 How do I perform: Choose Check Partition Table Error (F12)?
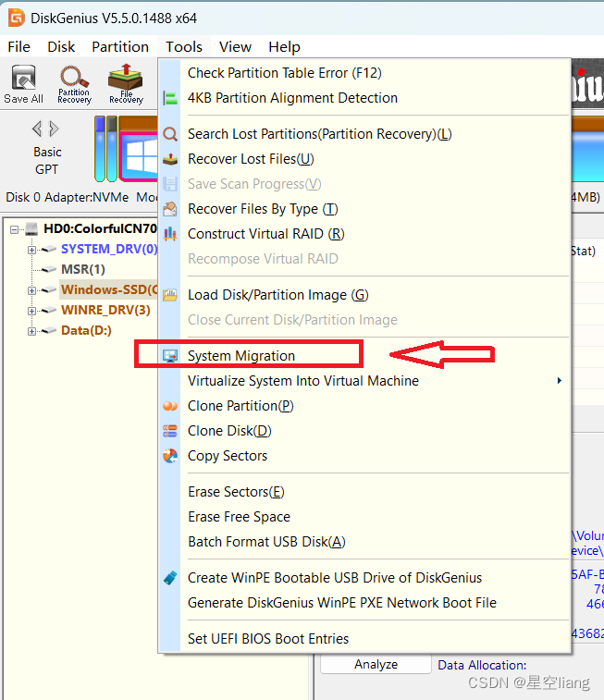click(364, 73)
